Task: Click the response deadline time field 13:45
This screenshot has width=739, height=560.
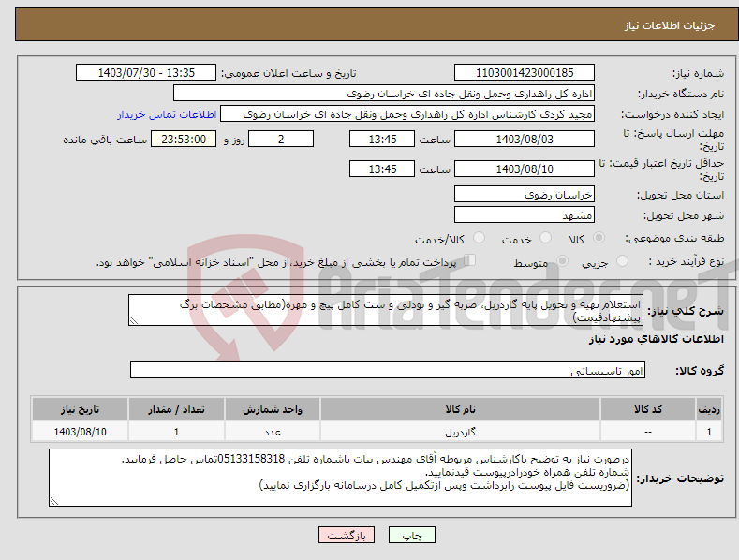Action: pos(382,139)
